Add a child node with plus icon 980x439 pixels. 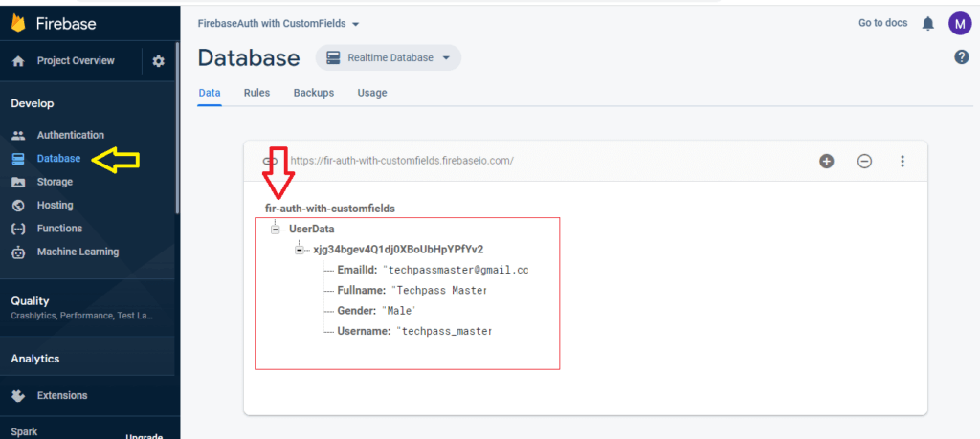(826, 161)
